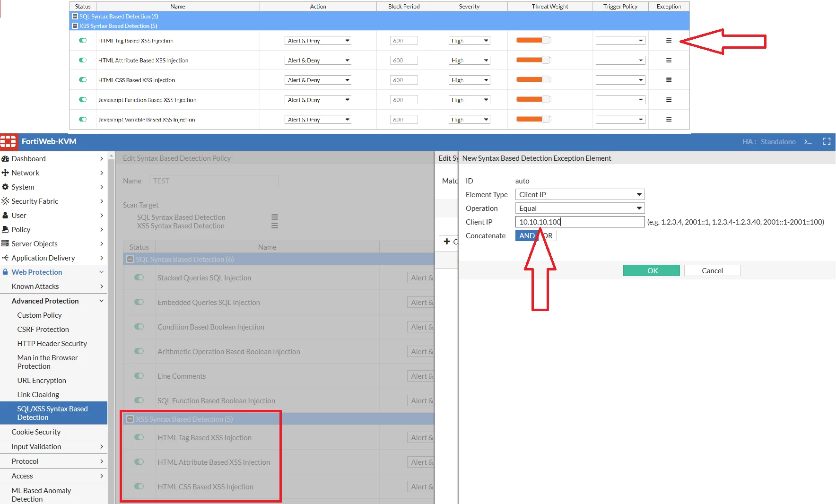Click the Client IP input field
This screenshot has width=836, height=504.
click(580, 222)
